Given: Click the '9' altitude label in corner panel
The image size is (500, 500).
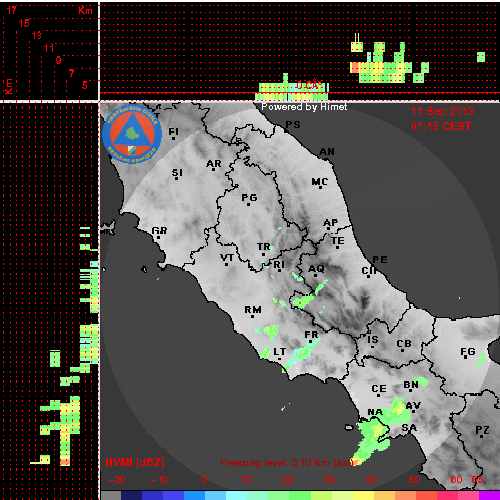Looking at the screenshot, I should [58, 60].
